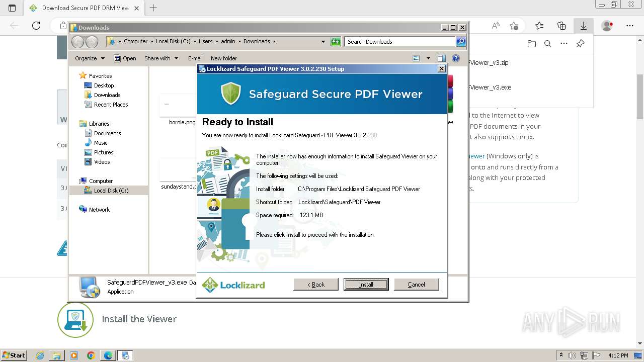Viewport: 644px width, 362px height.
Task: Launch Windows Media Player from taskbar
Action: [x=74, y=355]
